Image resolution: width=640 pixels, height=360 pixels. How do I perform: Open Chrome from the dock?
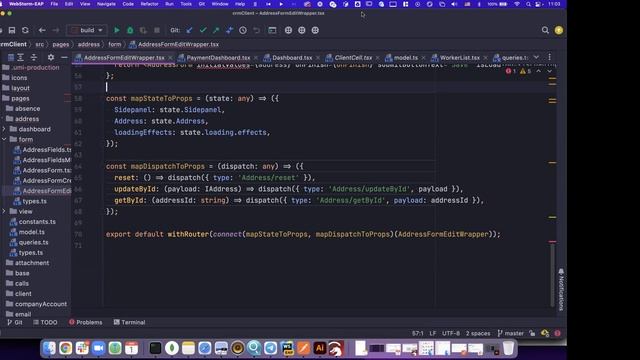coord(65,348)
